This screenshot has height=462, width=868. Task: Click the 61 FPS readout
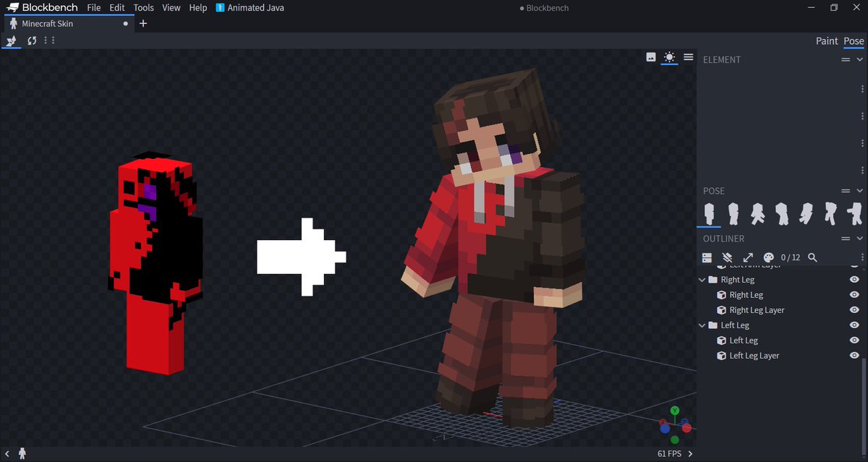click(669, 454)
